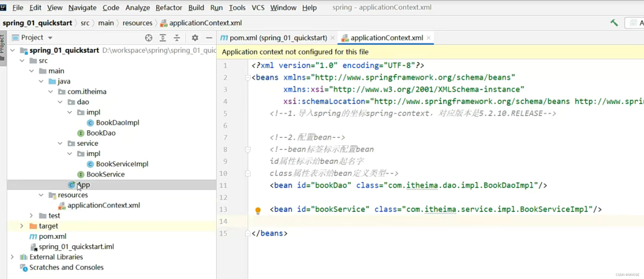The height and width of the screenshot is (279, 644).
Task: Click 'resources' in the breadcrumb bar
Action: [137, 23]
